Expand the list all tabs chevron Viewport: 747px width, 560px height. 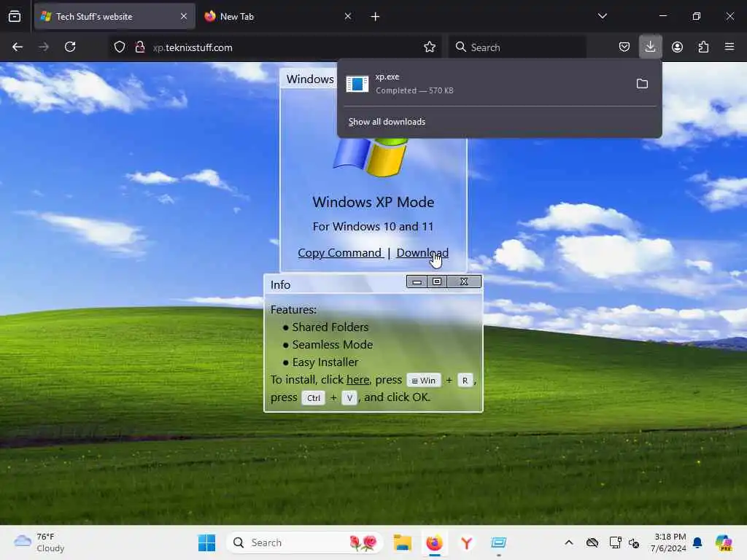[602, 16]
